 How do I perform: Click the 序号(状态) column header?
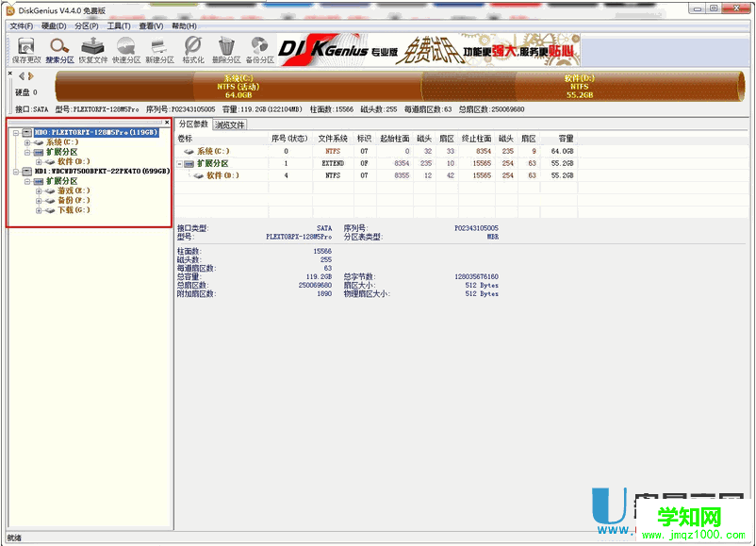(289, 139)
